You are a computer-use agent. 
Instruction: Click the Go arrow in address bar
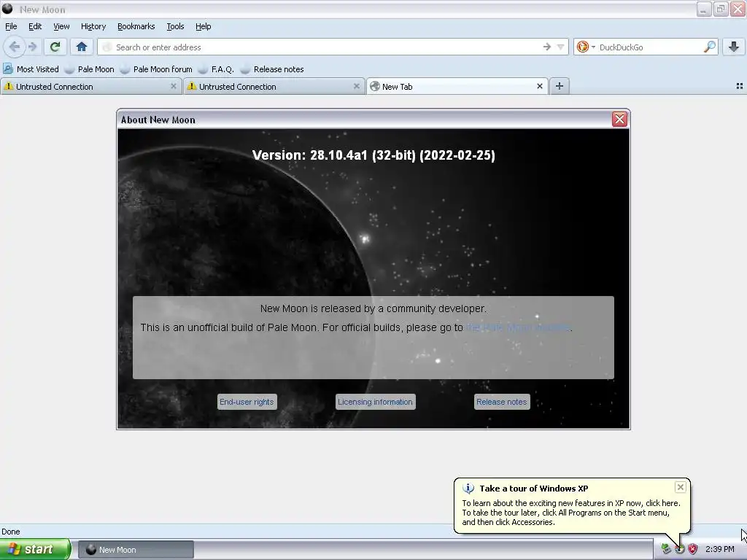pyautogui.click(x=546, y=47)
